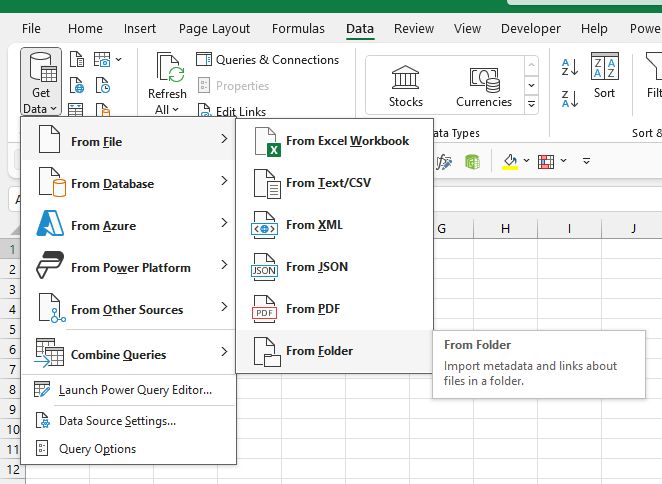Click From Table/Range icon in ribbon
The width and height of the screenshot is (662, 484).
point(76,110)
